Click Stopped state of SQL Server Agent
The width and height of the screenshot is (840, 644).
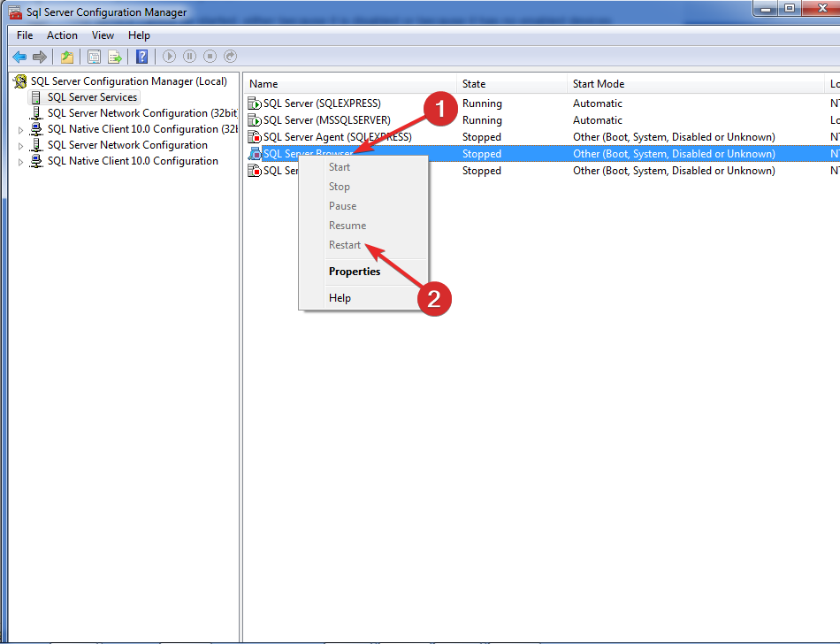(482, 137)
